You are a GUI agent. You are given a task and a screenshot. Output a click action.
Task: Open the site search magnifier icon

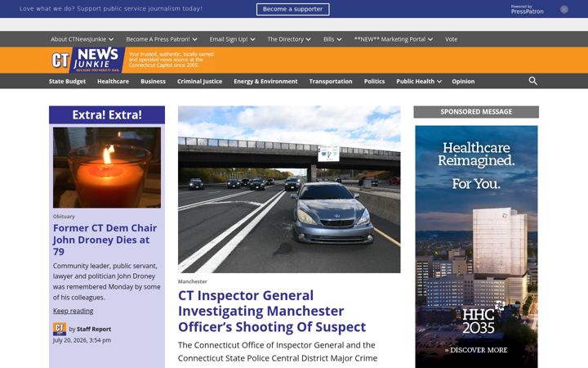click(x=532, y=81)
